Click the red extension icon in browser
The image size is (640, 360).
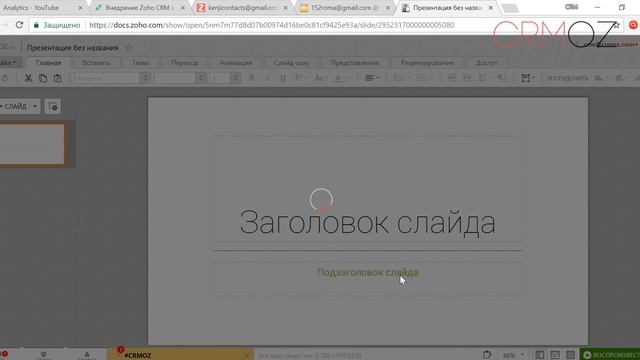click(x=633, y=25)
